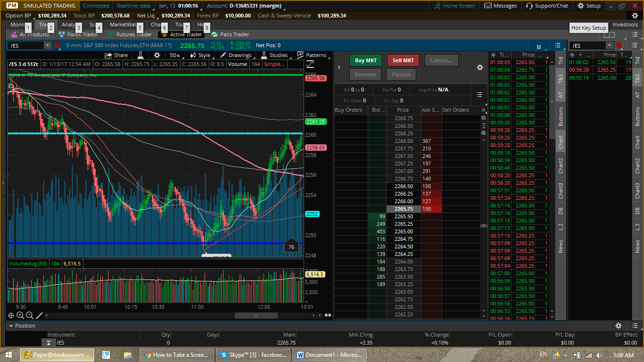644x362 pixels.
Task: Toggle Buttons in the Active Trader sidebar
Action: [561, 116]
